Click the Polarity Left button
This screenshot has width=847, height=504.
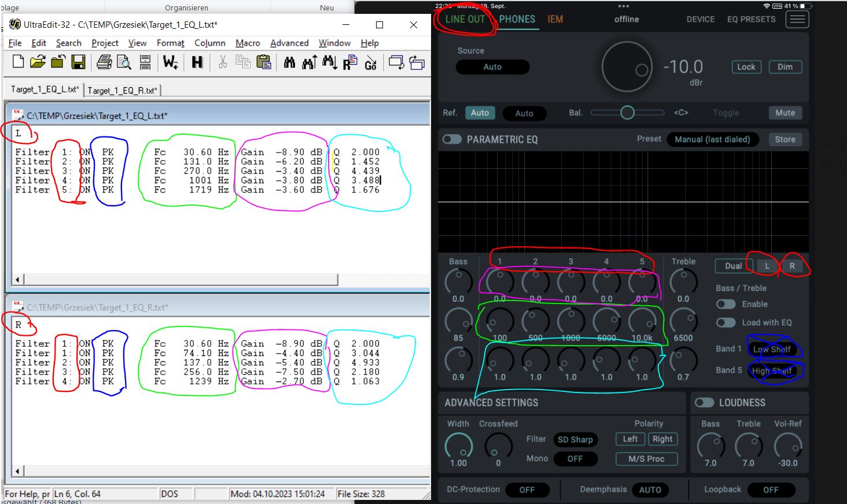[x=630, y=439]
